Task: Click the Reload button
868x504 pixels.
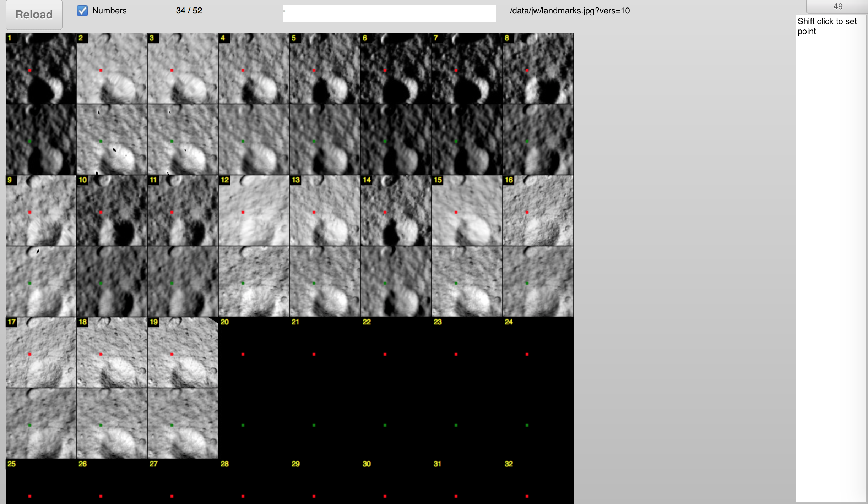Action: click(34, 15)
